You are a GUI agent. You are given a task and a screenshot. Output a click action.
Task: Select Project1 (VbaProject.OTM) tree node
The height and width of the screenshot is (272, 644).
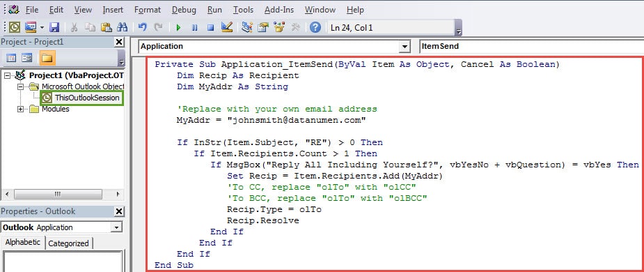[77, 76]
